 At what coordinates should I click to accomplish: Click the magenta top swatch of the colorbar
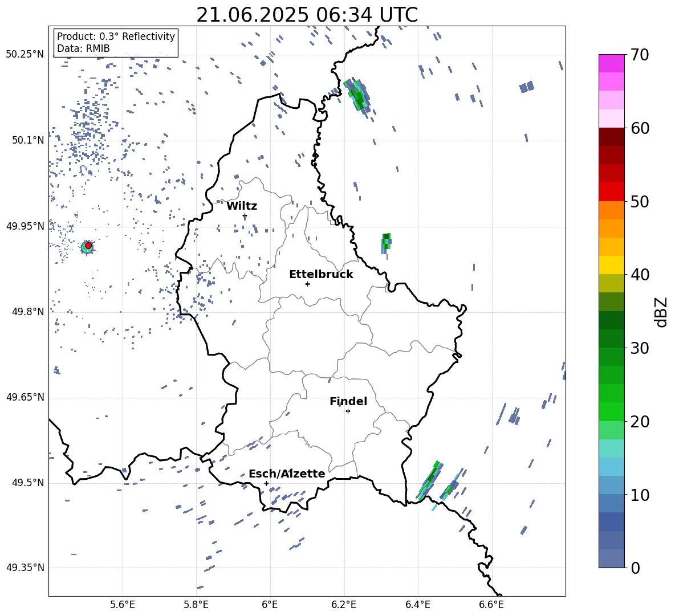click(612, 63)
